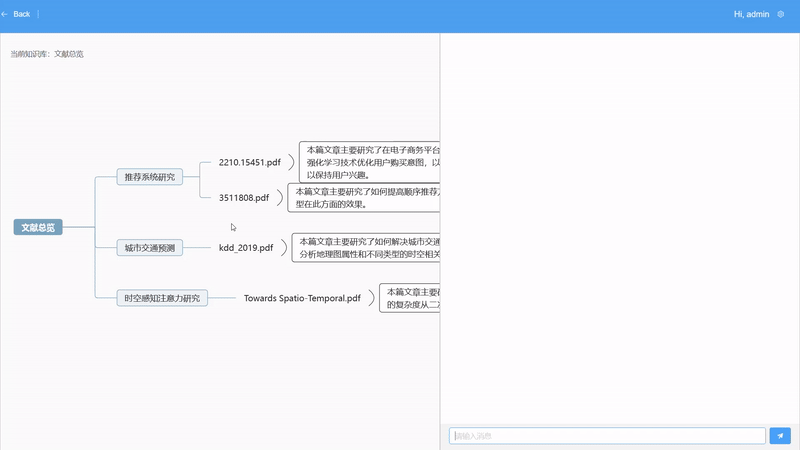Click the summary box beside 2210.15451.pdf

pyautogui.click(x=370, y=162)
